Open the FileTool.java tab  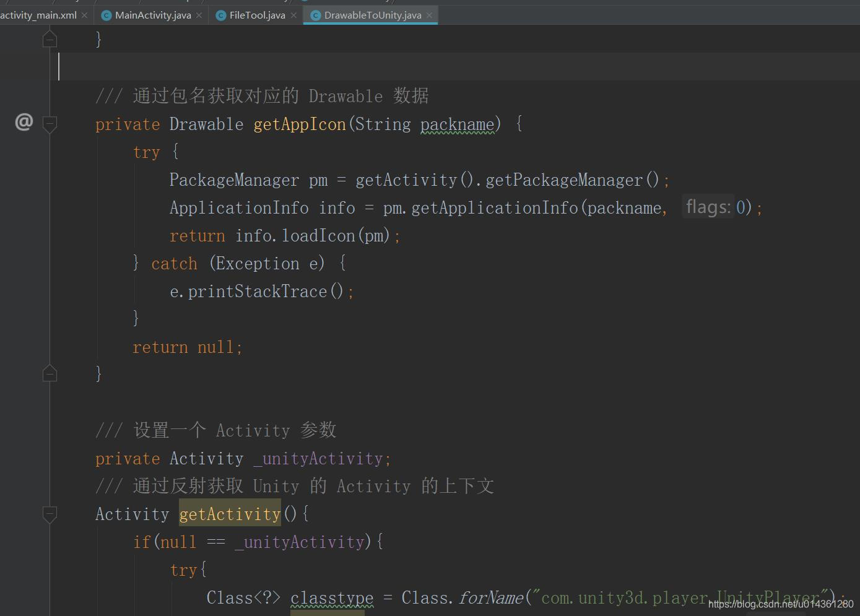257,15
